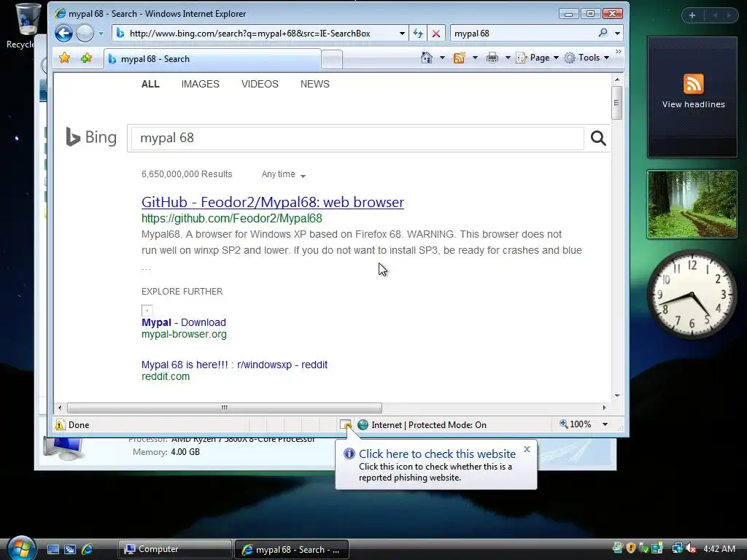Click the network tray icon

tap(678, 548)
